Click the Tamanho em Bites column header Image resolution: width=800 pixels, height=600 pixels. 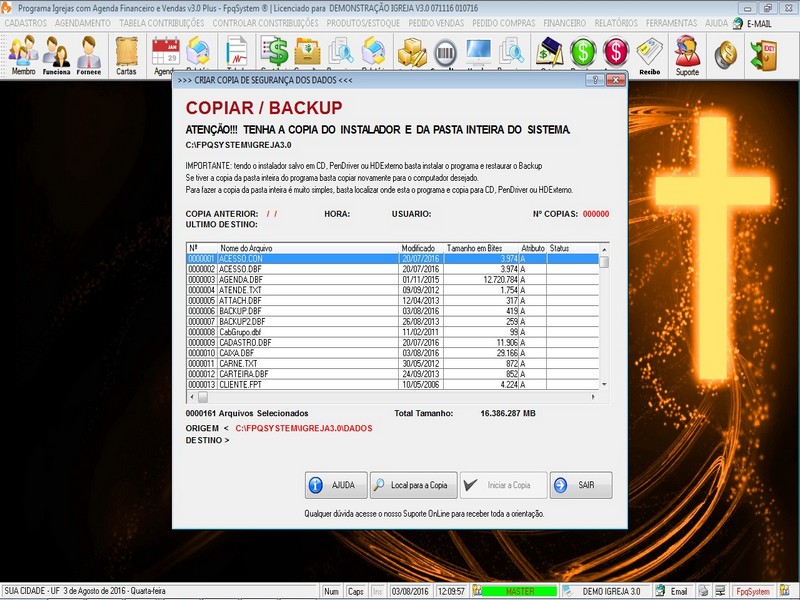click(x=473, y=247)
